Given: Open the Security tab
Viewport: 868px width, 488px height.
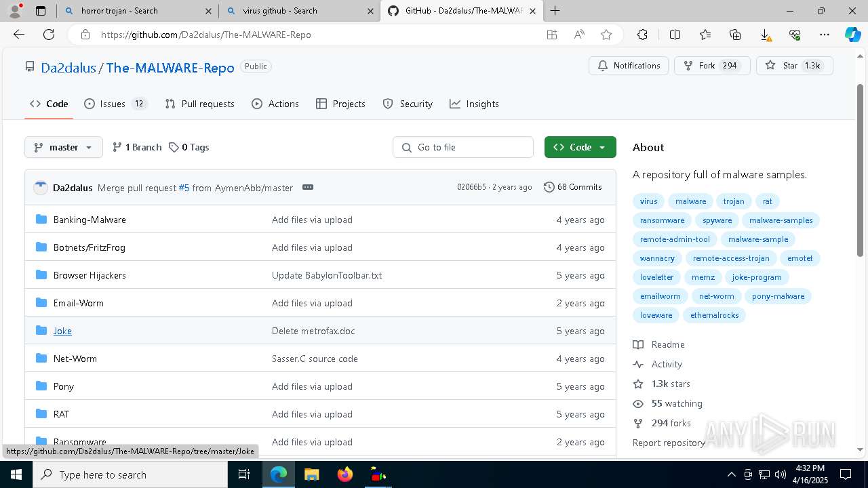Looking at the screenshot, I should (x=408, y=104).
